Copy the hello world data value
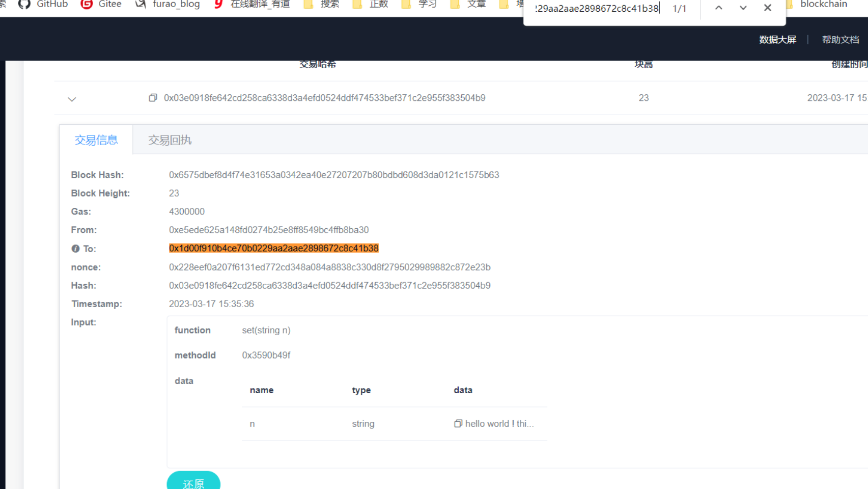The width and height of the screenshot is (868, 489). tap(458, 423)
